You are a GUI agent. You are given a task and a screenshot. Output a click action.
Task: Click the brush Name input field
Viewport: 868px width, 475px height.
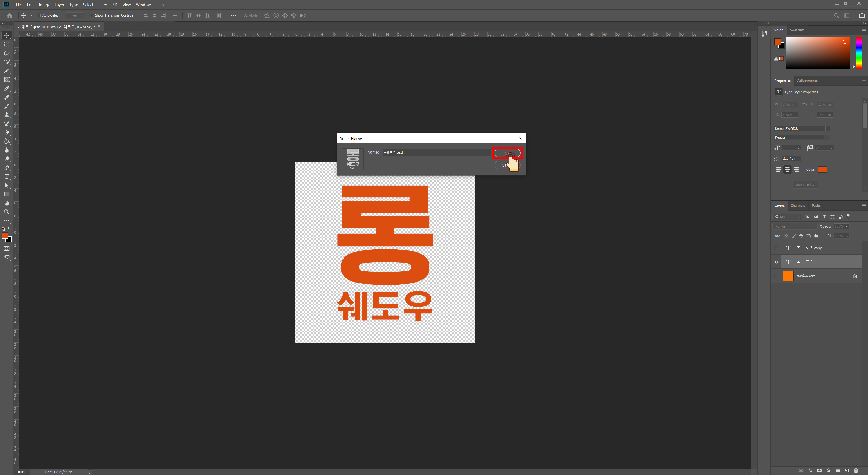[436, 152]
